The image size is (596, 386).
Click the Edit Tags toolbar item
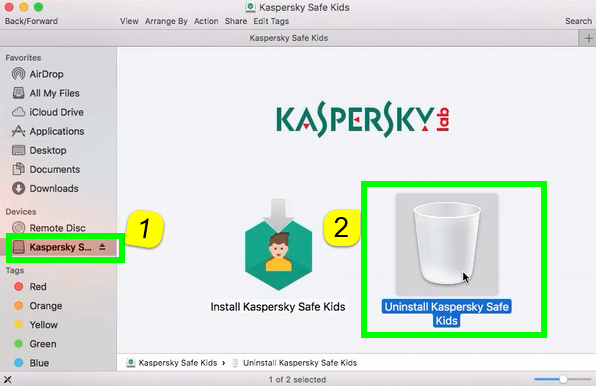(271, 21)
